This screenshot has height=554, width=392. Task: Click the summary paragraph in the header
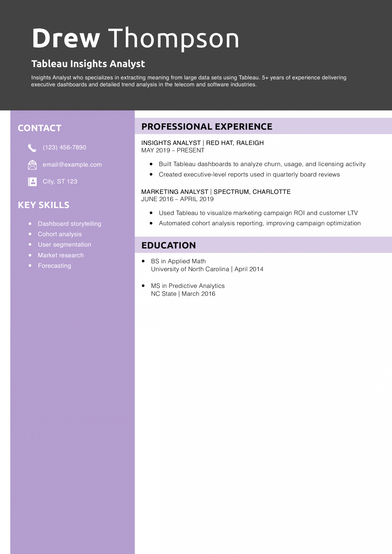pos(188,81)
